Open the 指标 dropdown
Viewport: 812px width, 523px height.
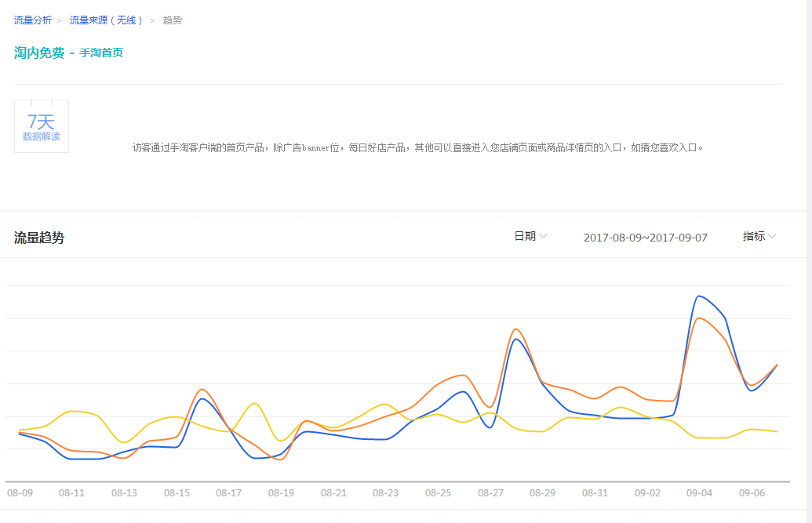click(x=759, y=236)
